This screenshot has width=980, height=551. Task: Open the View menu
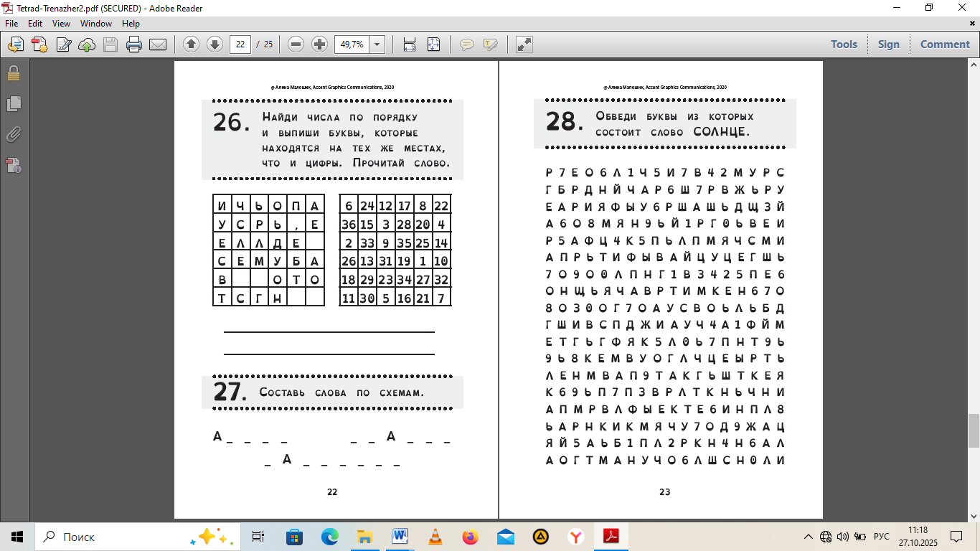(x=61, y=24)
